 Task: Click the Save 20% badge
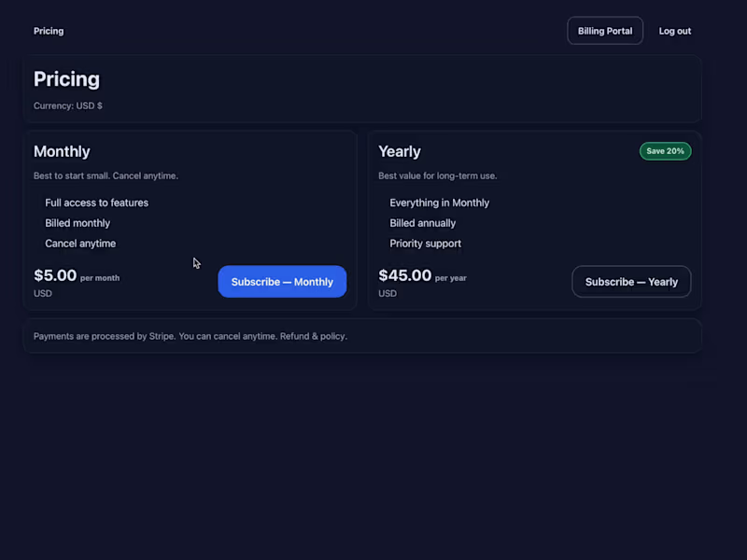665,150
